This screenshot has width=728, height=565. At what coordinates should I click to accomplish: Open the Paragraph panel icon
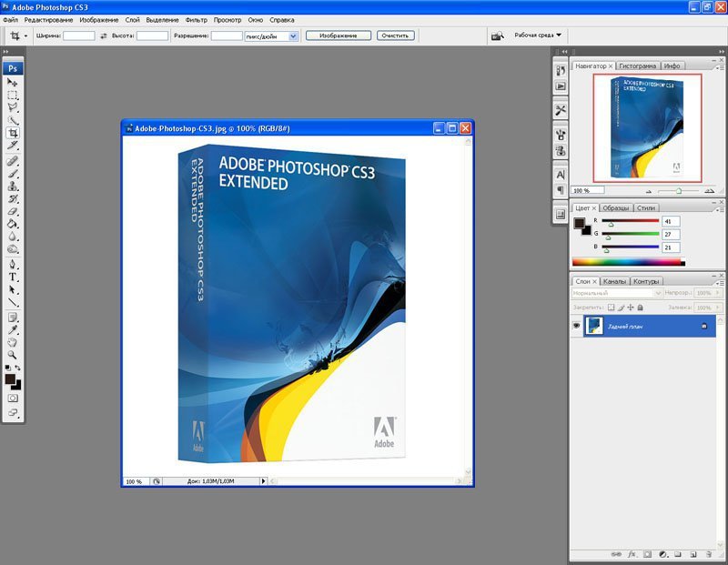click(561, 190)
